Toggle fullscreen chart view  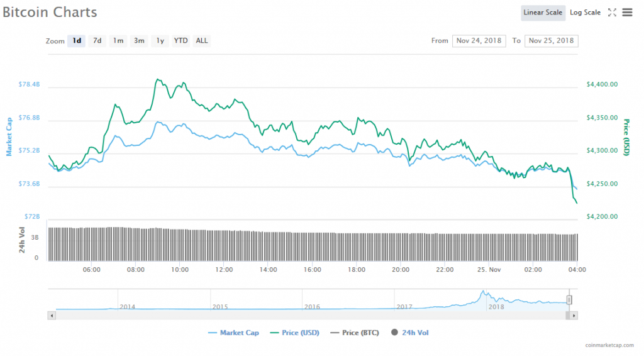tap(612, 13)
